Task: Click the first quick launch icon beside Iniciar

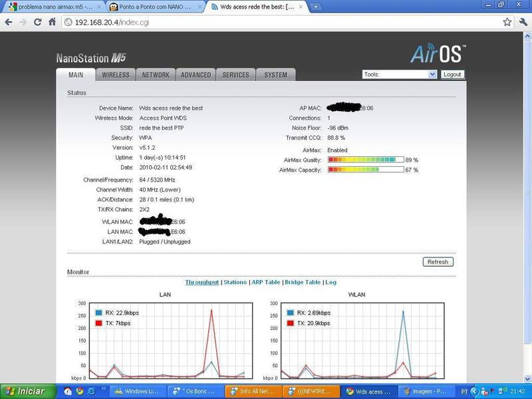Action: [68, 392]
